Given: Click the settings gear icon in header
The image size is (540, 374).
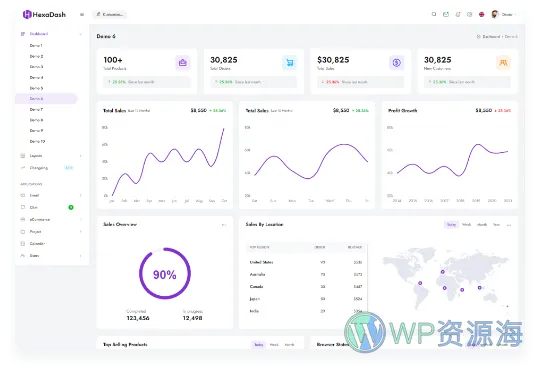Looking at the screenshot, I should point(469,14).
